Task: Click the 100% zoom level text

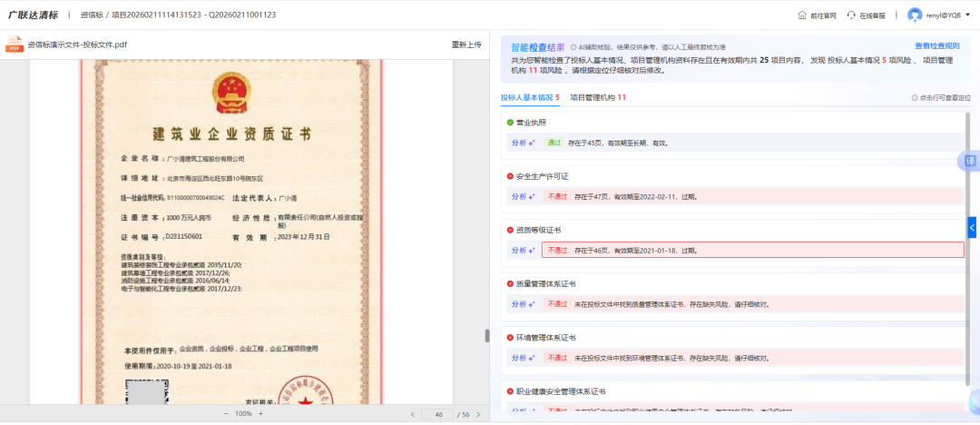Action: [x=243, y=414]
